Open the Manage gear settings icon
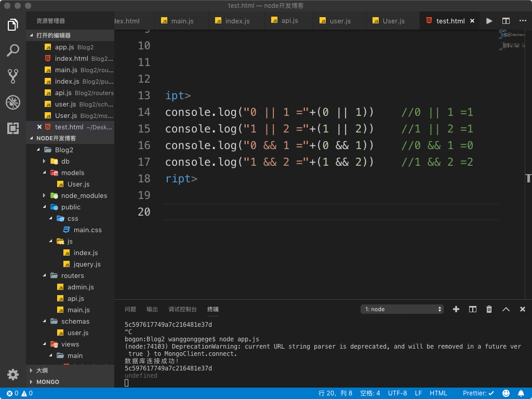The image size is (532, 399). pyautogui.click(x=13, y=374)
